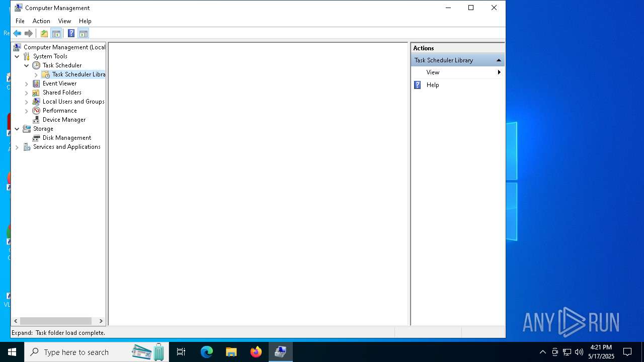The width and height of the screenshot is (644, 362).
Task: Click the volume speaker tray icon
Action: [579, 352]
